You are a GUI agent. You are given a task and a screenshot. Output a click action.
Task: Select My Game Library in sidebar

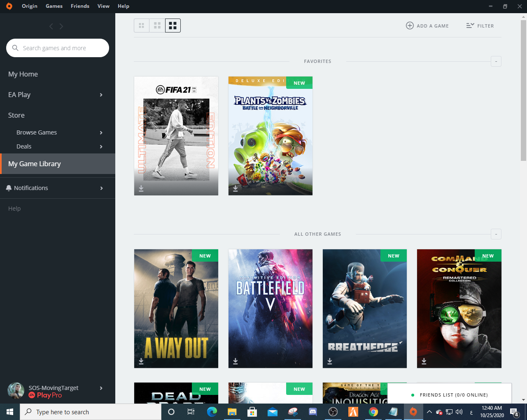(x=58, y=164)
